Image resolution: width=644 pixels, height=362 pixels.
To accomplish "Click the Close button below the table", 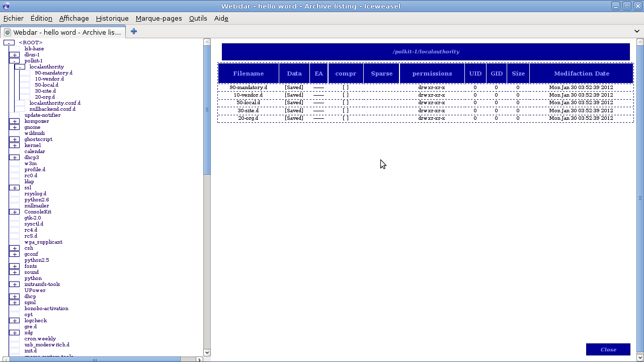I will 608,349.
